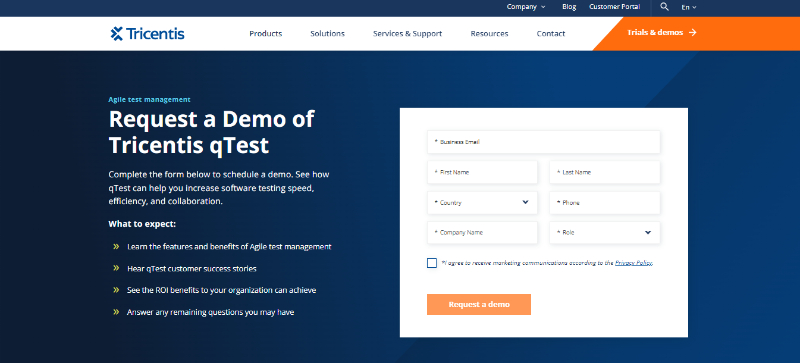
Task: Open the Services & Support menu
Action: pyautogui.click(x=407, y=34)
